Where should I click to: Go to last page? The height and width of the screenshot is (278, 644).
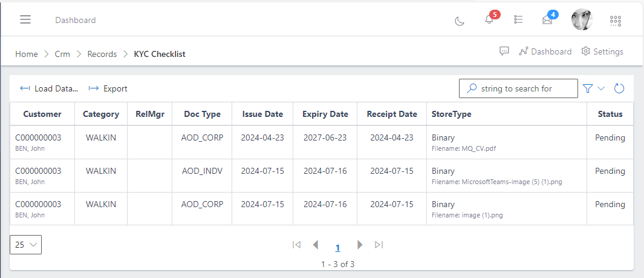379,245
